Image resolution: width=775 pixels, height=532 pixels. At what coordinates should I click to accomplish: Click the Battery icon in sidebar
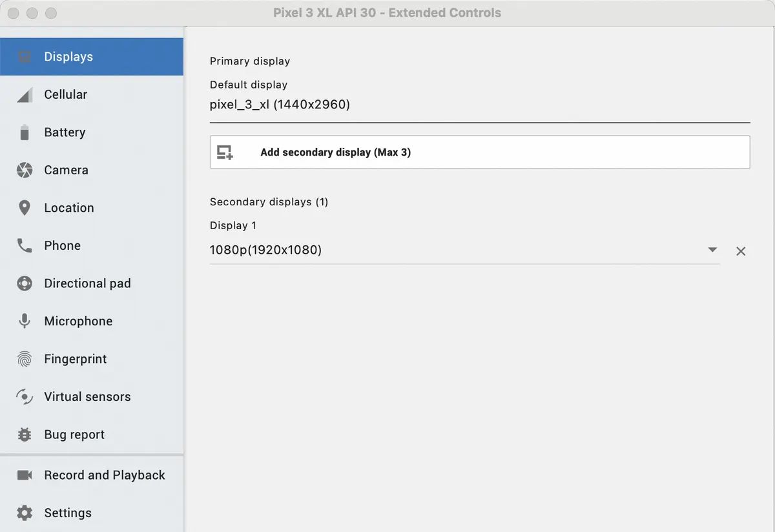pyautogui.click(x=25, y=132)
